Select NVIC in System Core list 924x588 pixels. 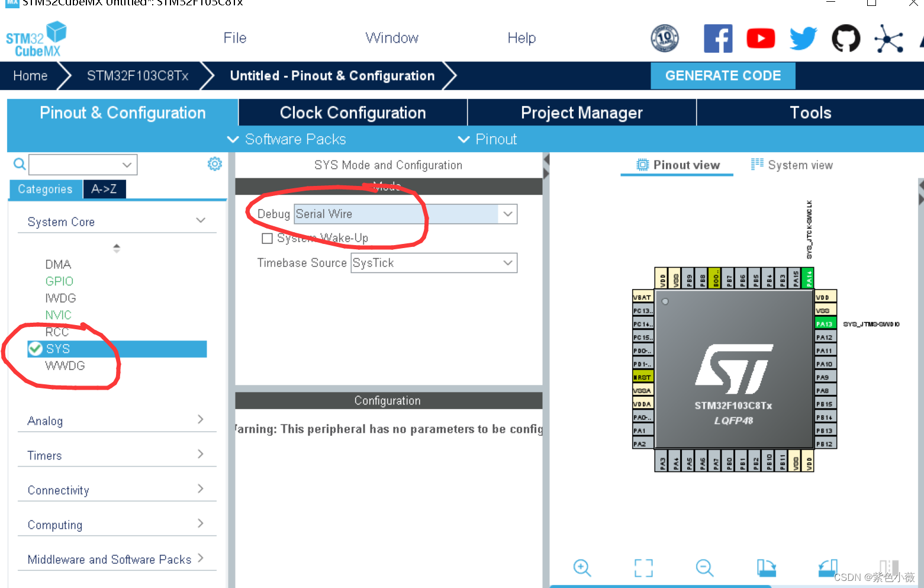tap(58, 315)
